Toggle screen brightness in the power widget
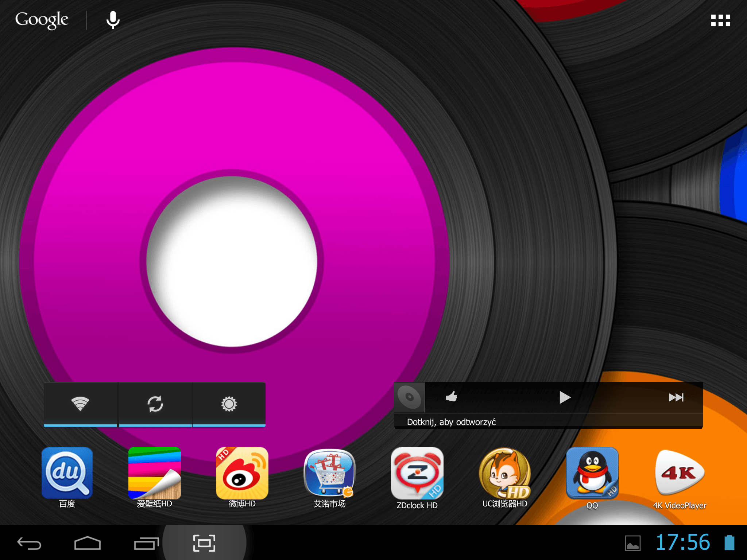This screenshot has height=560, width=747. point(229,404)
